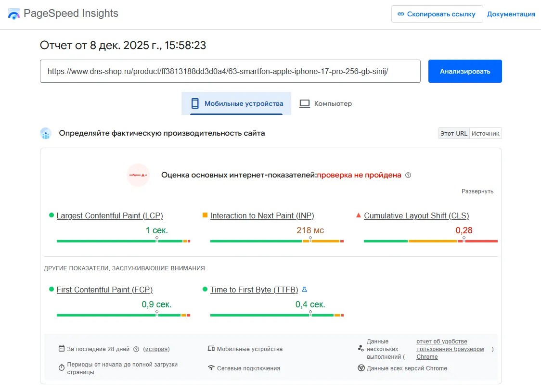Screen dimensions: 541x392
Task: Open the 'Документация' link
Action: (511, 14)
